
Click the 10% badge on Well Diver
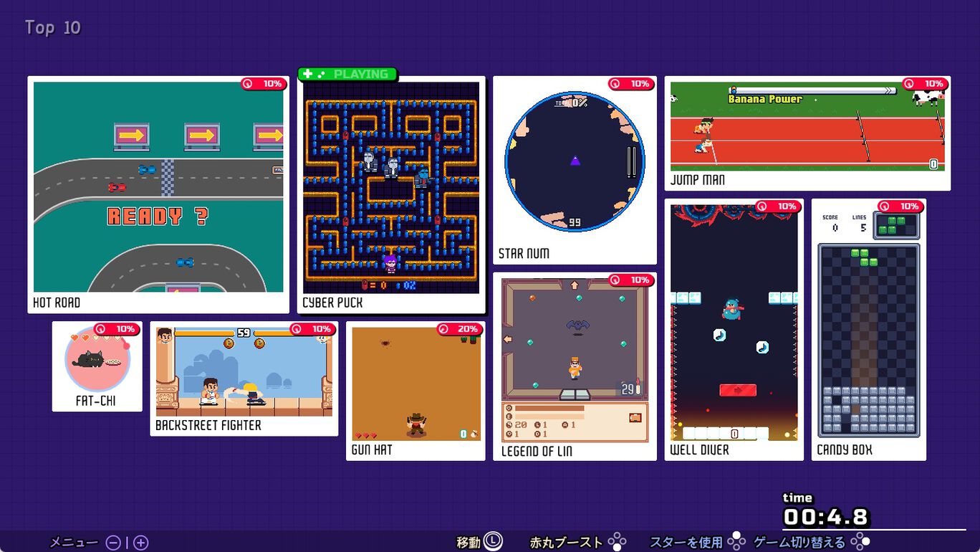pyautogui.click(x=778, y=206)
